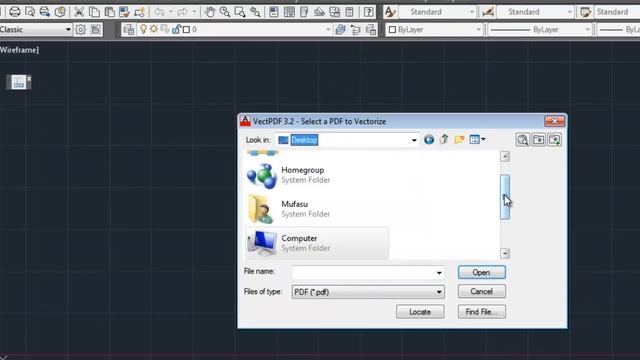The height and width of the screenshot is (360, 640).
Task: Open the ByLayer color dropdown
Action: click(478, 29)
